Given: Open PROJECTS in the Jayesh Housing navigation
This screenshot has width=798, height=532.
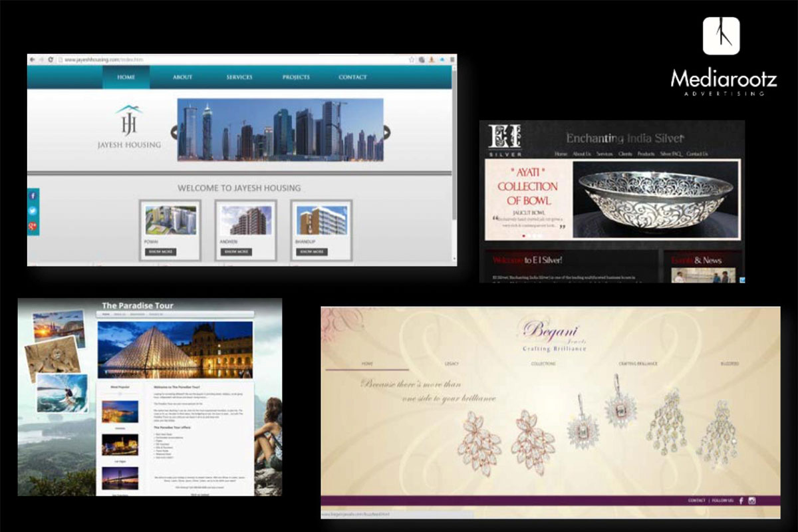Looking at the screenshot, I should pyautogui.click(x=295, y=77).
